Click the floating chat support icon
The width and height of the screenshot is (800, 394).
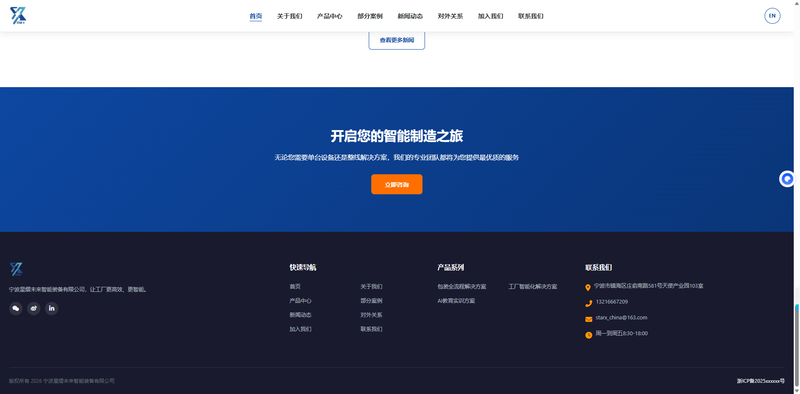787,179
